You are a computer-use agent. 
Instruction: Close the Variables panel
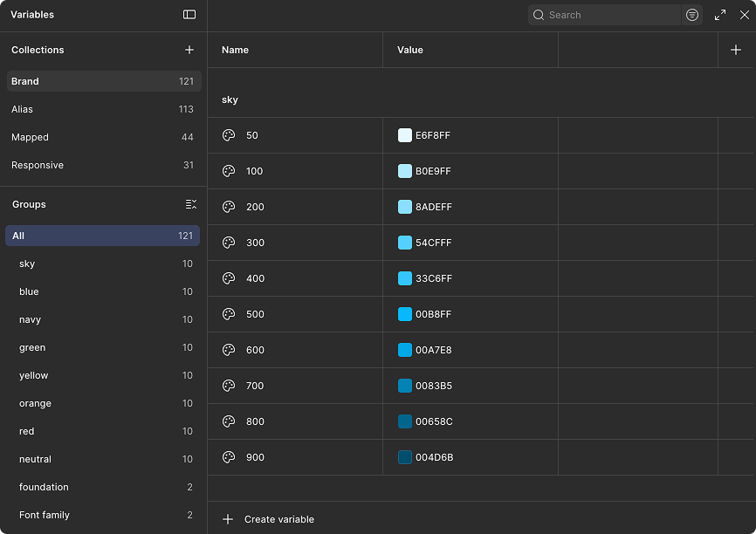745,15
